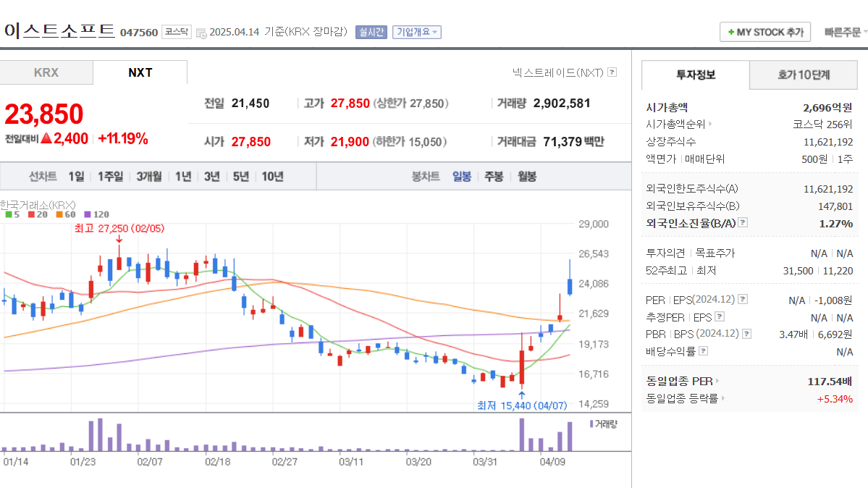Click help icon next to 추정PER EPS
Screen dimensions: 868x488
click(x=720, y=316)
